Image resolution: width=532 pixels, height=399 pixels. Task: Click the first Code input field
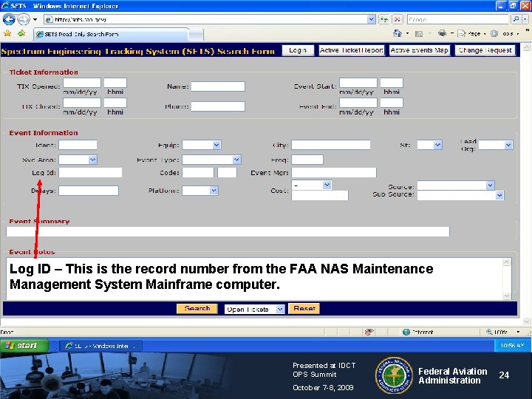198,172
